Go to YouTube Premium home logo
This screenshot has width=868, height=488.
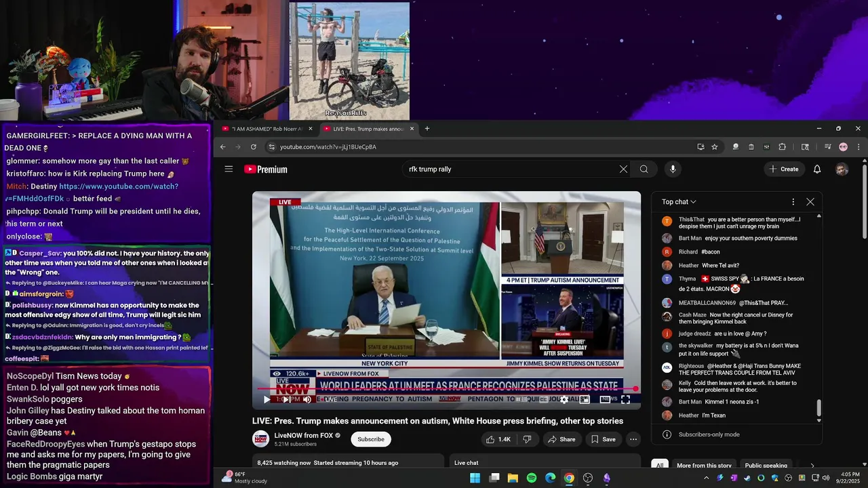266,169
